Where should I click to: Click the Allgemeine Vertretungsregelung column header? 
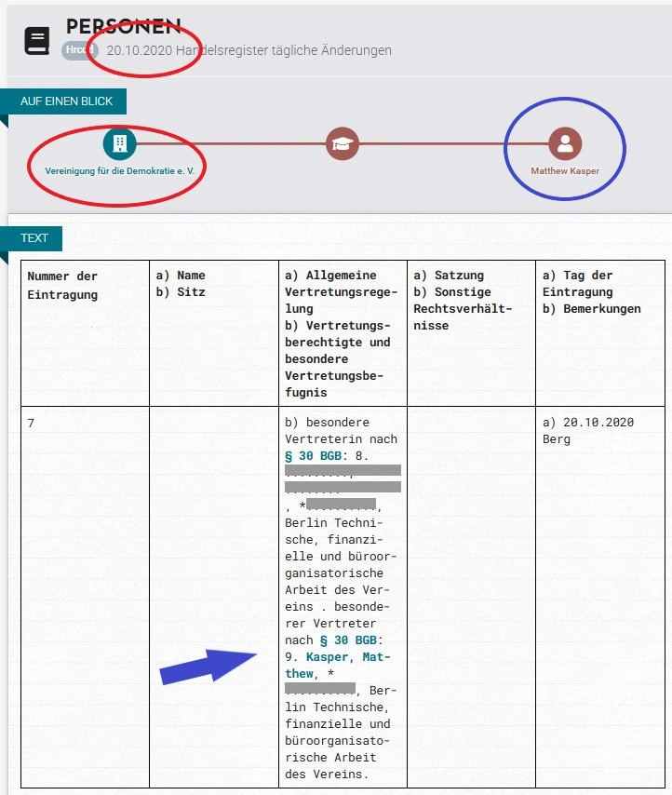click(343, 333)
